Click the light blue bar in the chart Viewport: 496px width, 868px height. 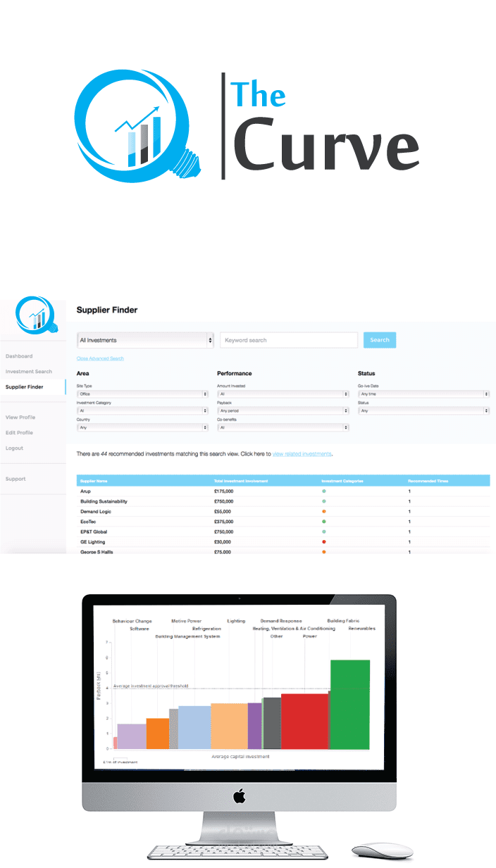194,727
